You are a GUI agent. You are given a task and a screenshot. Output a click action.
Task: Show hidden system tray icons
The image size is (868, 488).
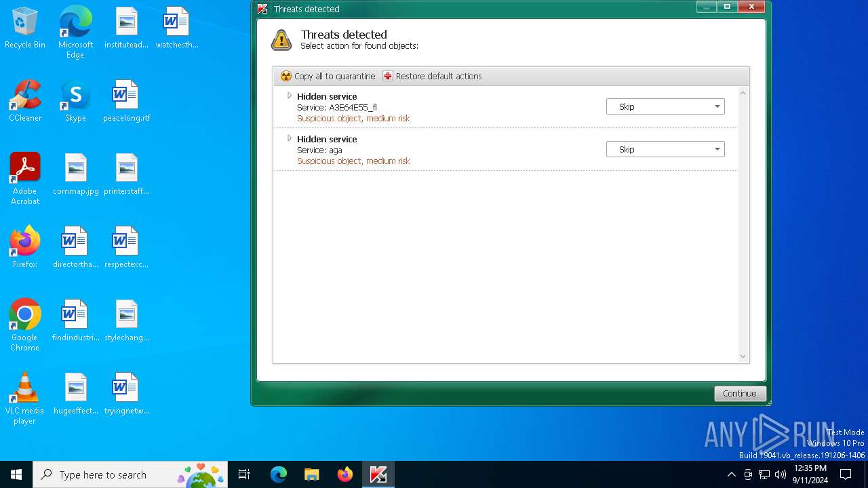point(731,474)
